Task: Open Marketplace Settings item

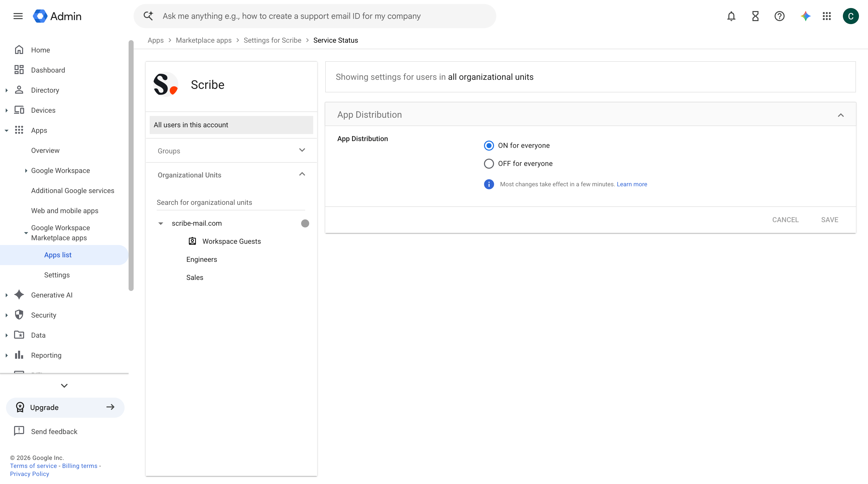Action: [x=57, y=275]
